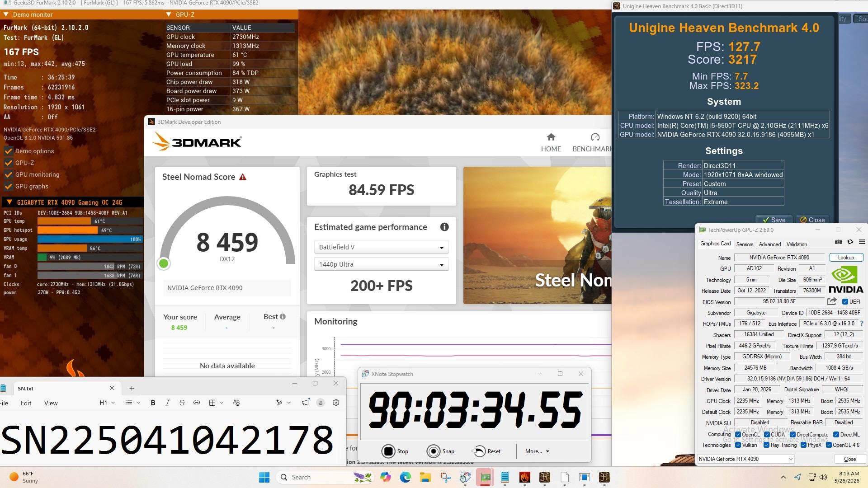The image size is (868, 488).
Task: Toggle the GPU monitoring checkbox in FurMark
Action: [8, 174]
